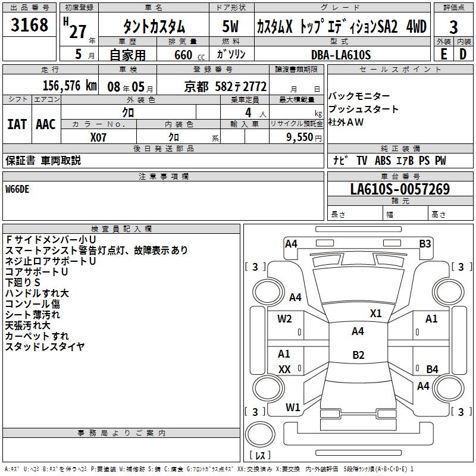Select note コンソール傷
This screenshot has height=476, width=476.
coord(33,304)
